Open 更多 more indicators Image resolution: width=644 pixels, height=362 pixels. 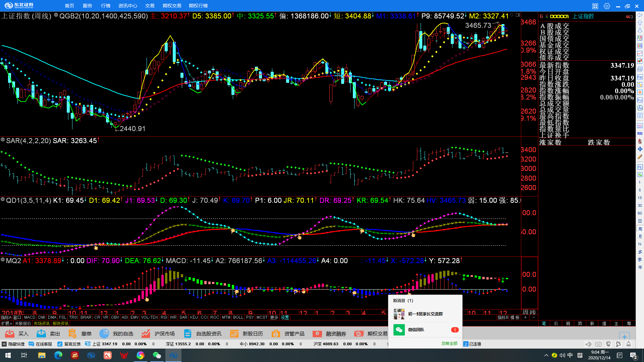click(x=274, y=317)
